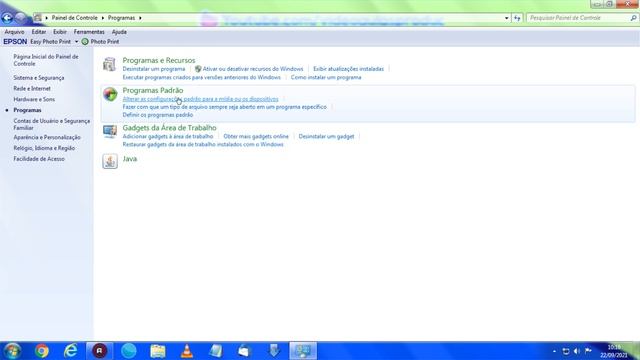Expand the arrow after Painel de Controle in the breadcrumb
640x360 pixels.
103,18
